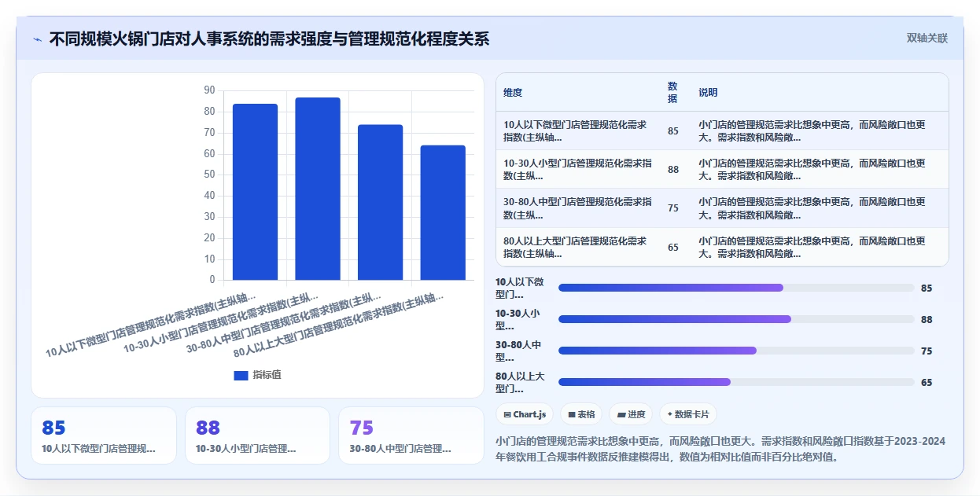Click the x-axis label 80人以上大型门店管理规范化需求指数
Viewport: 980px width, 496px height.
click(x=338, y=326)
